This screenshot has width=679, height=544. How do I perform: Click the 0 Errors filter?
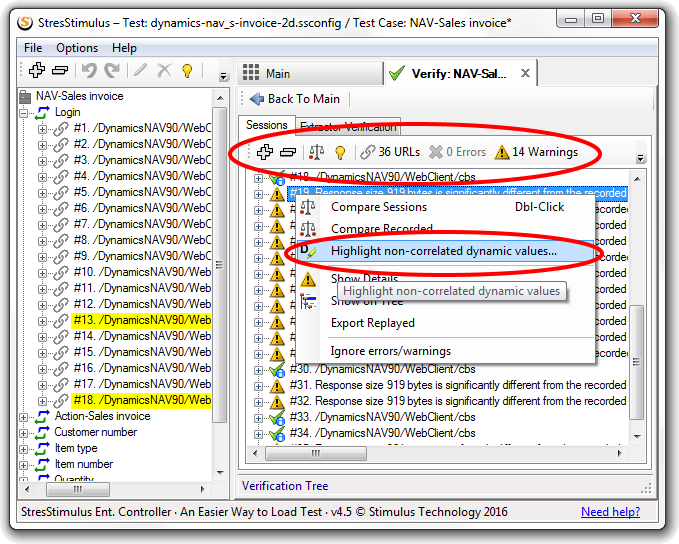(457, 152)
